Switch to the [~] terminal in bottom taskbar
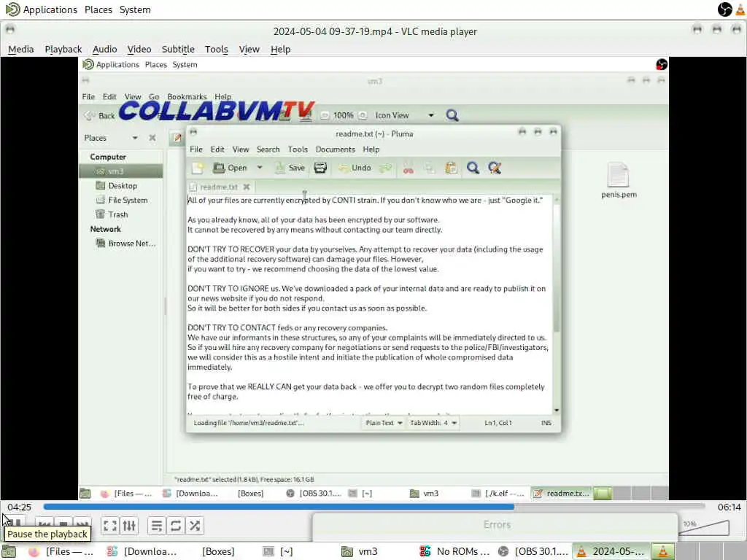Image resolution: width=747 pixels, height=560 pixels. 278,551
